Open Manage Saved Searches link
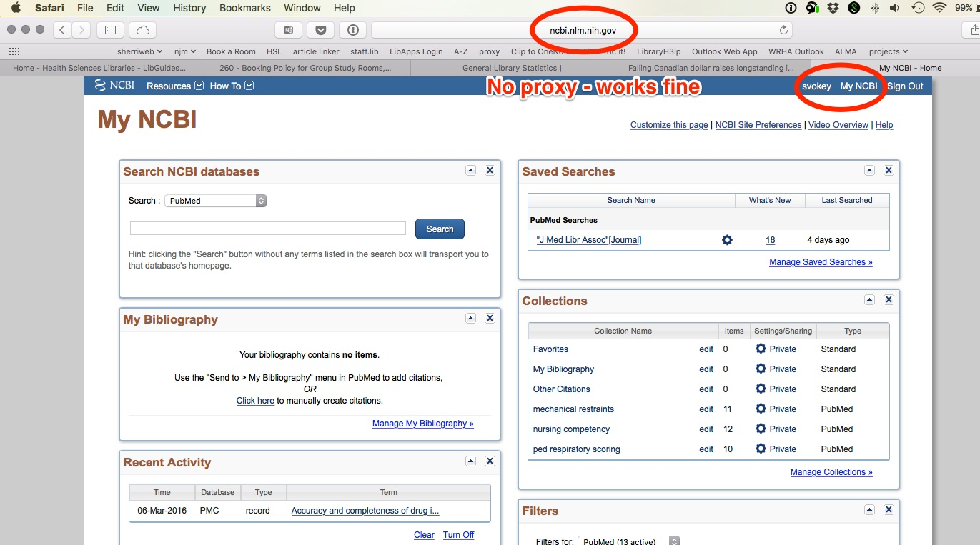 pos(820,262)
